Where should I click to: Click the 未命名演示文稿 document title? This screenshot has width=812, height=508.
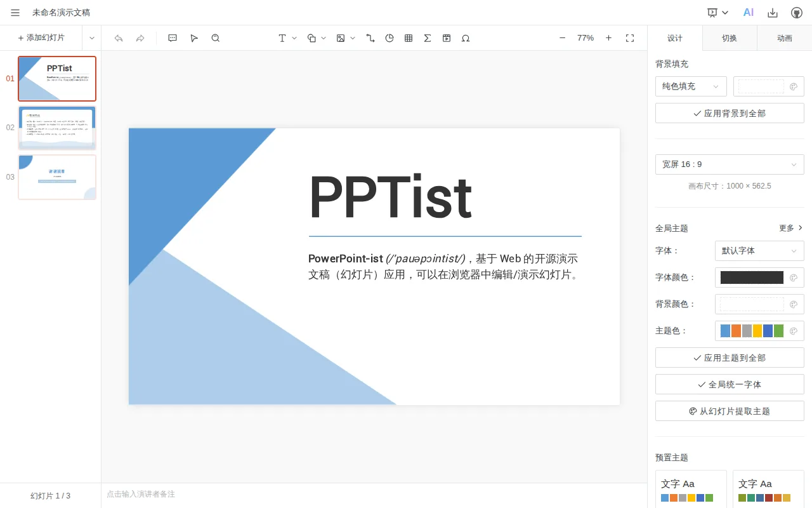61,13
